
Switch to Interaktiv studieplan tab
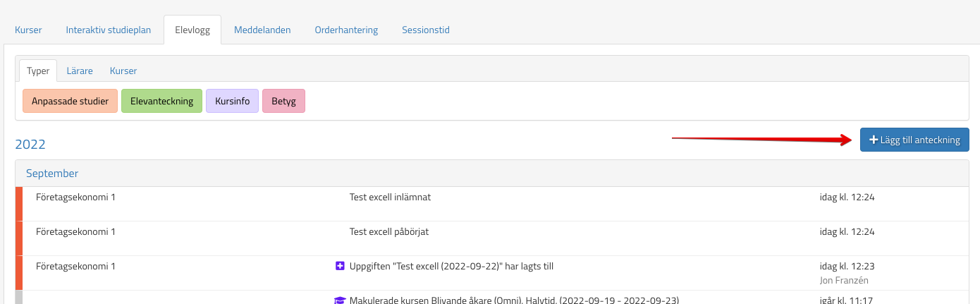(x=109, y=30)
